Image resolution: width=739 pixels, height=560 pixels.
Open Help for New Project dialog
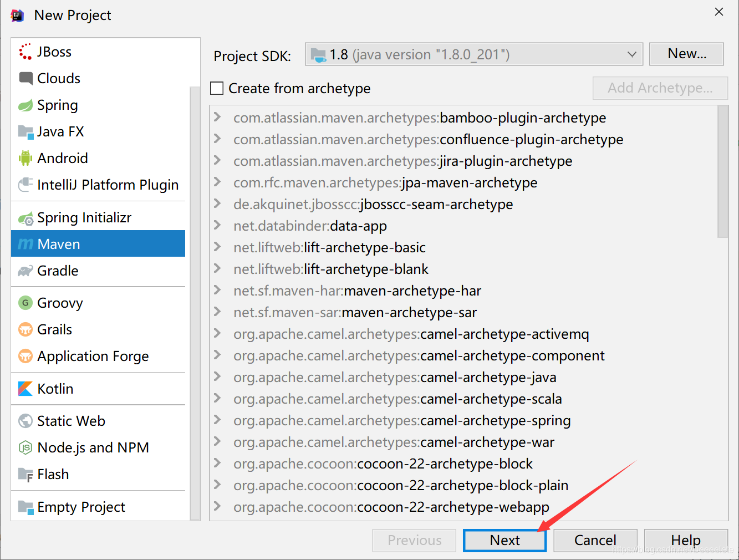[x=686, y=540]
